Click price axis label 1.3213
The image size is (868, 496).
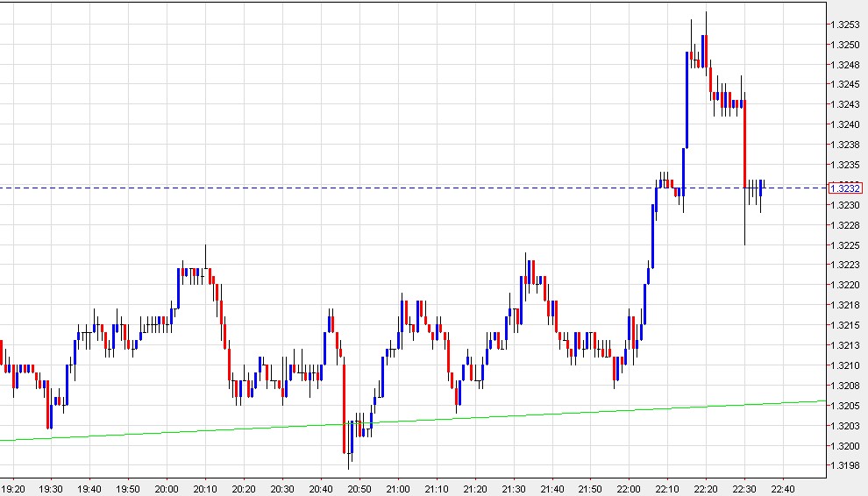click(845, 345)
